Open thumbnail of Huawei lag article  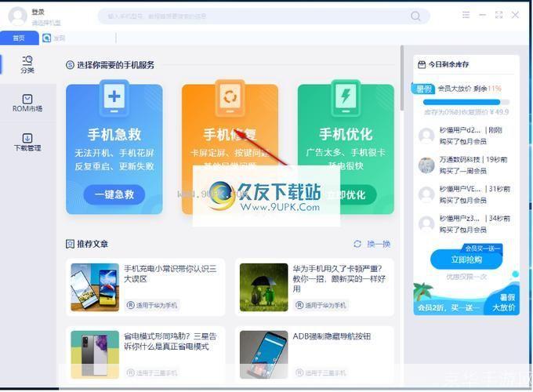[264, 287]
